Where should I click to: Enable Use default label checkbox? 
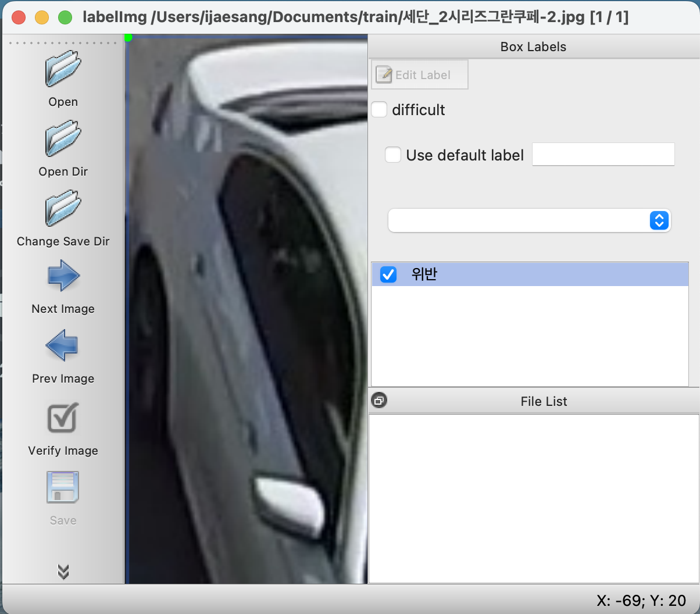[x=393, y=155]
